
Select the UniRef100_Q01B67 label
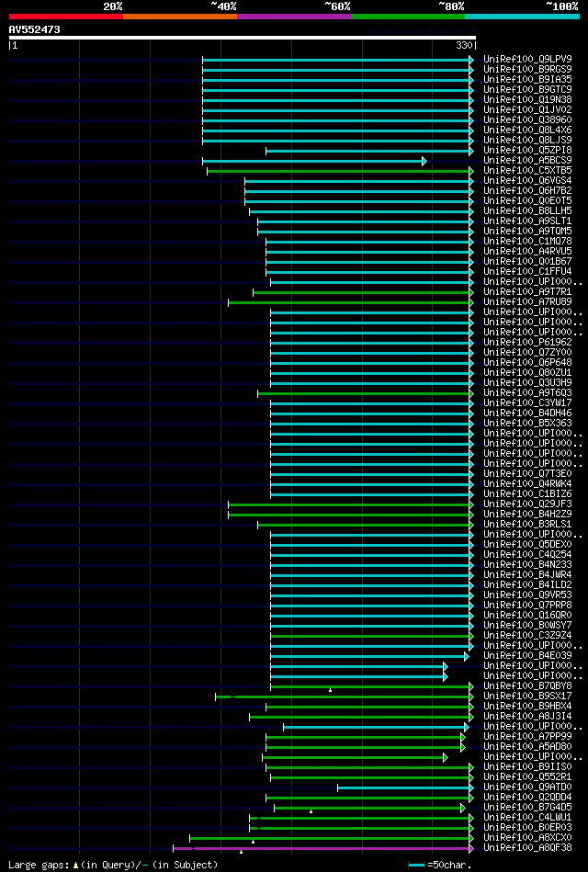[527, 261]
